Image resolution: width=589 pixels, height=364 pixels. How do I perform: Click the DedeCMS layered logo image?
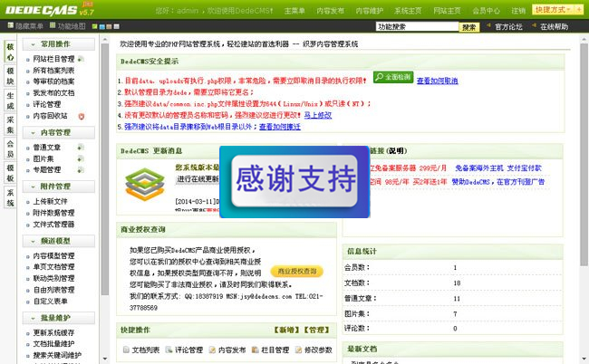coord(145,184)
